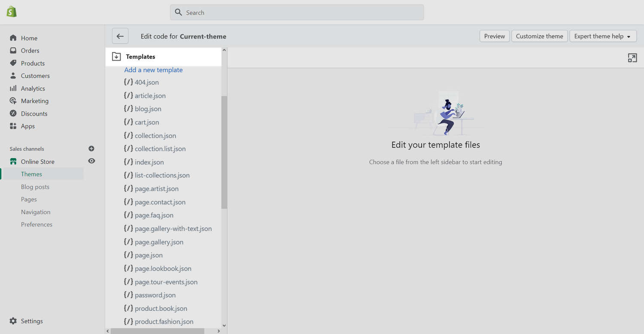The width and height of the screenshot is (644, 334).
Task: Open page.tour-events.json template file
Action: click(x=166, y=282)
